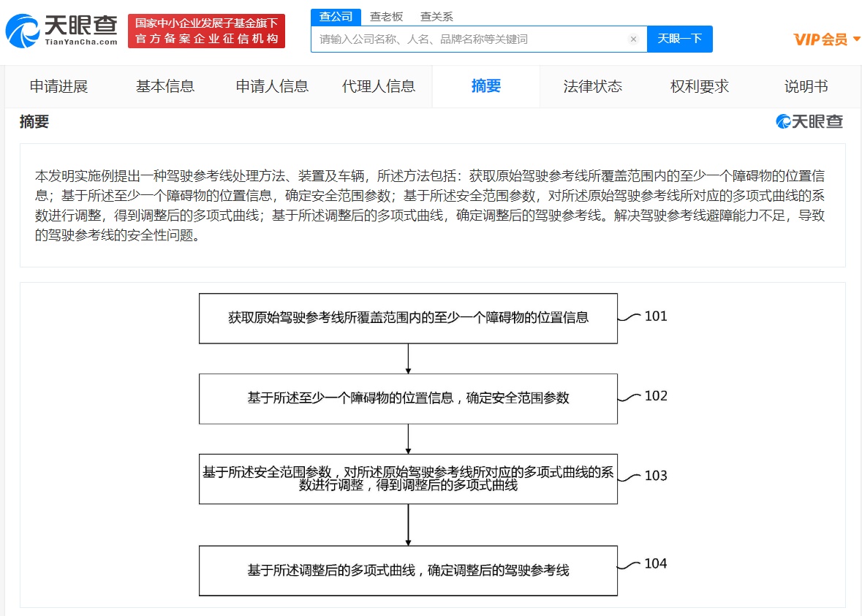Screen dimensions: 862x616
Task: Open the 基本信息 tab
Action: pyautogui.click(x=165, y=86)
